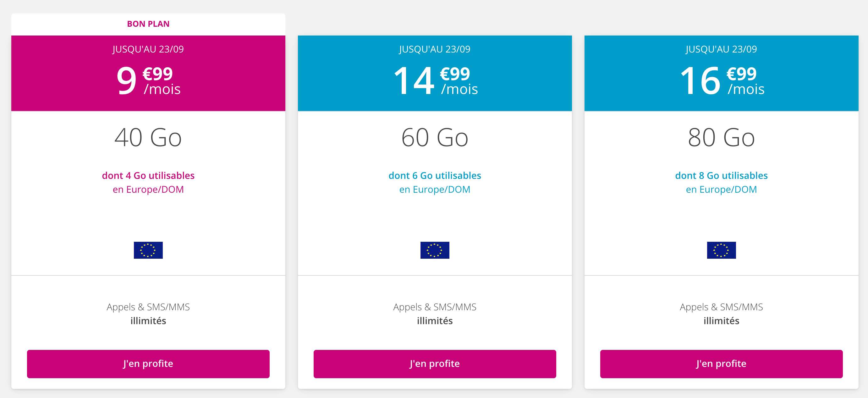Select the 60 Go data heading

coord(435,137)
